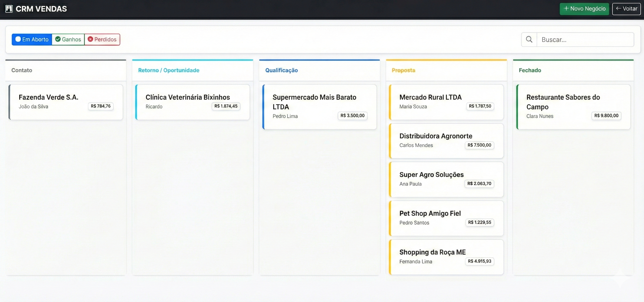The height and width of the screenshot is (302, 644).
Task: Select the Mercado Rural LTDA card
Action: click(446, 102)
